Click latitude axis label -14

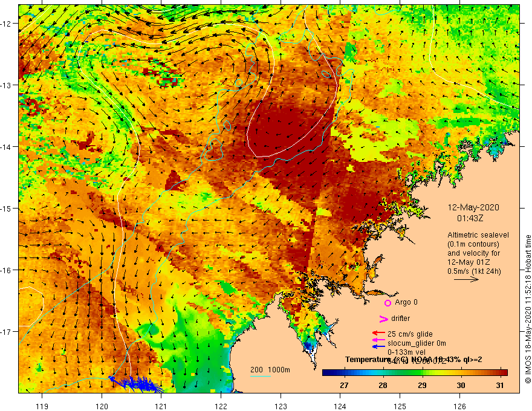pyautogui.click(x=5, y=147)
